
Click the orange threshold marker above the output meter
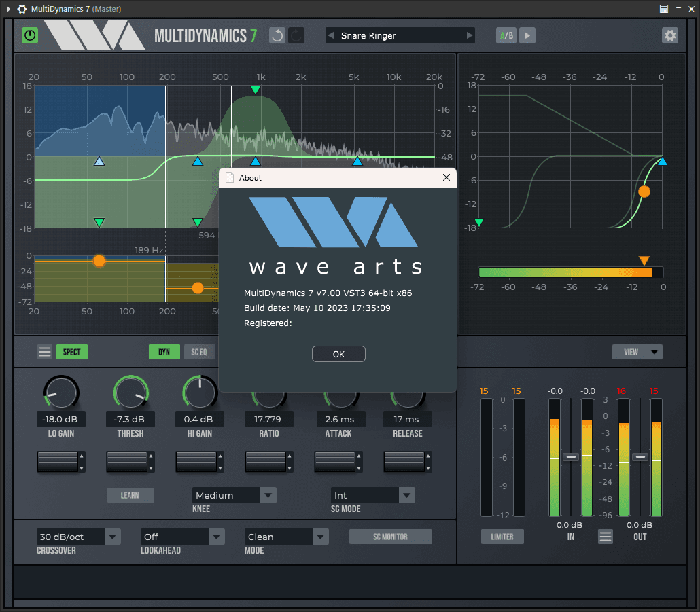pyautogui.click(x=644, y=260)
